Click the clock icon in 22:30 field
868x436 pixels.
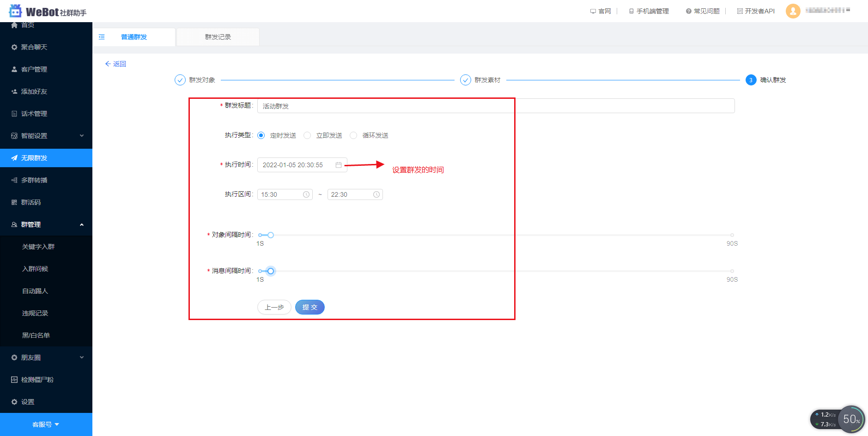(x=376, y=194)
